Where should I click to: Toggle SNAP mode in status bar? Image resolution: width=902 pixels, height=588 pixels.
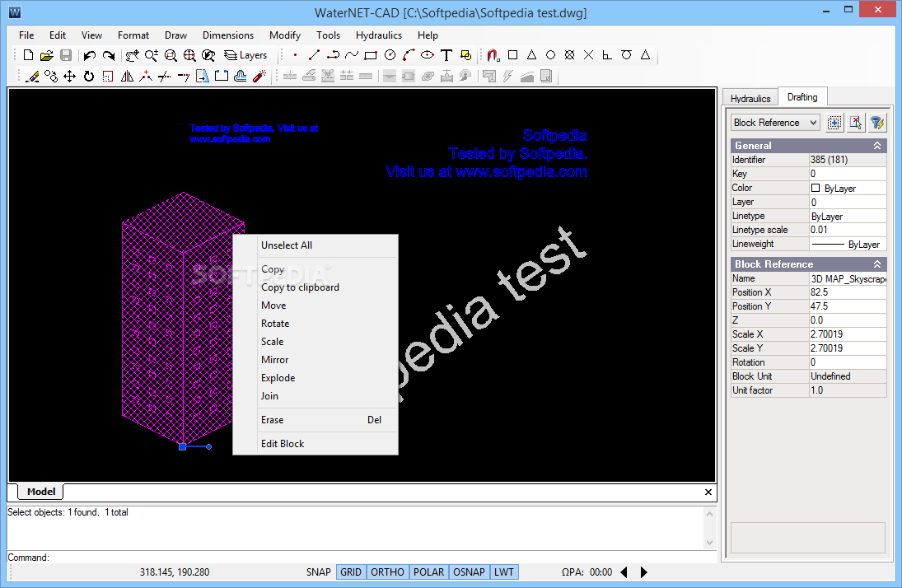318,572
